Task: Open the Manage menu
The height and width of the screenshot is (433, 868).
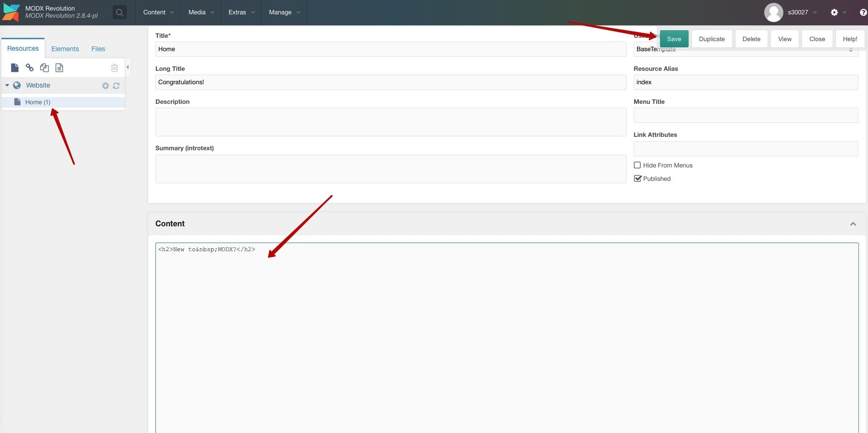Action: pyautogui.click(x=284, y=12)
